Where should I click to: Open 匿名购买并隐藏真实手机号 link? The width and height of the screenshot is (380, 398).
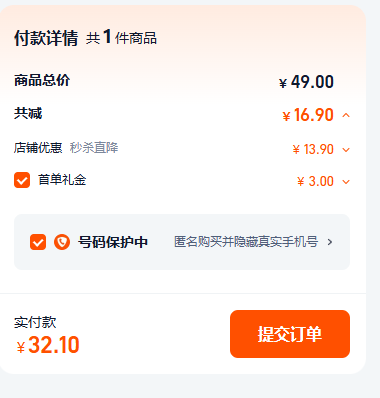(x=246, y=242)
